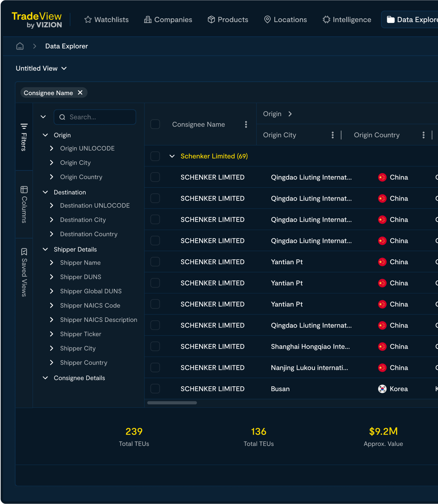Open the Intelligence section

coord(347,19)
